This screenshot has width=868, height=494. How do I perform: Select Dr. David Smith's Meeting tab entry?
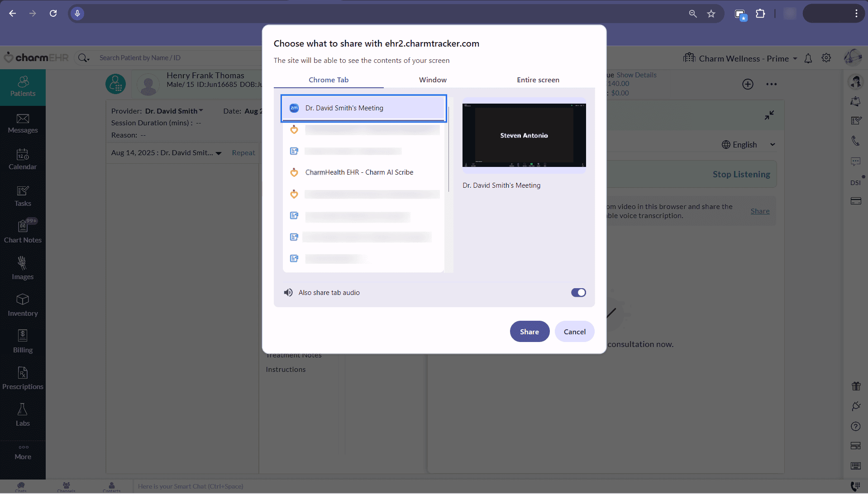pyautogui.click(x=363, y=108)
